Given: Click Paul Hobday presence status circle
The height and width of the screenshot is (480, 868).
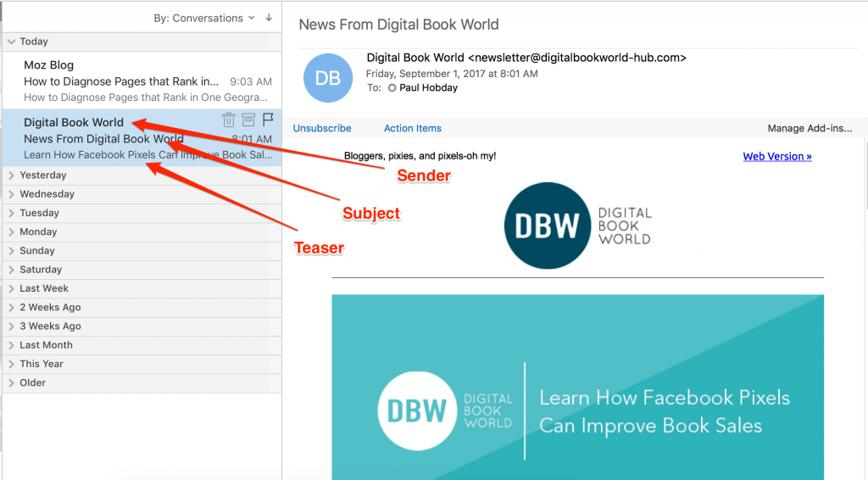Looking at the screenshot, I should click(392, 88).
